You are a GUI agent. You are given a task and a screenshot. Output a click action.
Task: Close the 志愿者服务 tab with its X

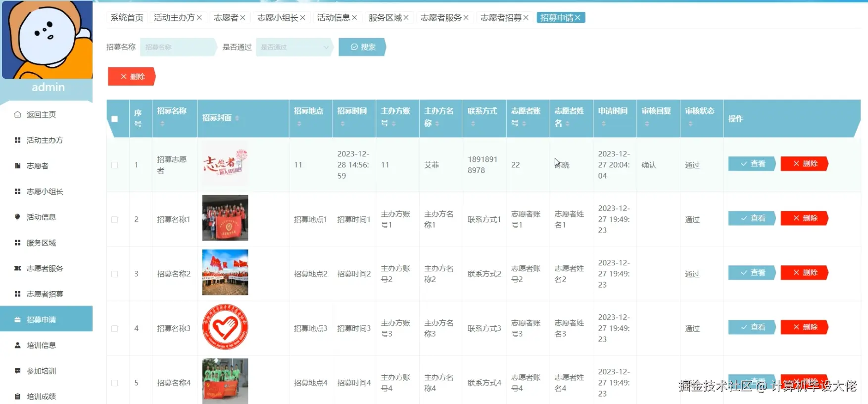pos(466,17)
